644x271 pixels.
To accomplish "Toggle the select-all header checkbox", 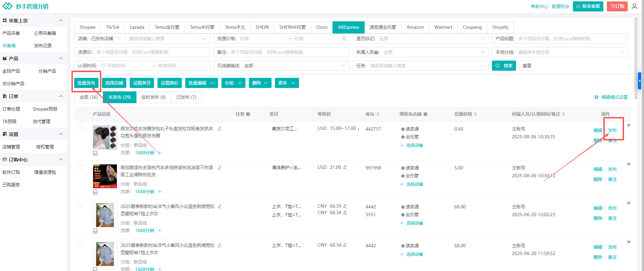I will pos(80,114).
